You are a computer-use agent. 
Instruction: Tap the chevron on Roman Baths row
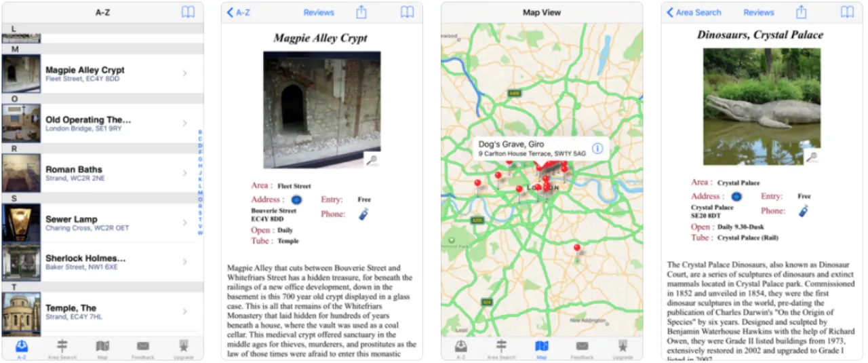click(184, 173)
